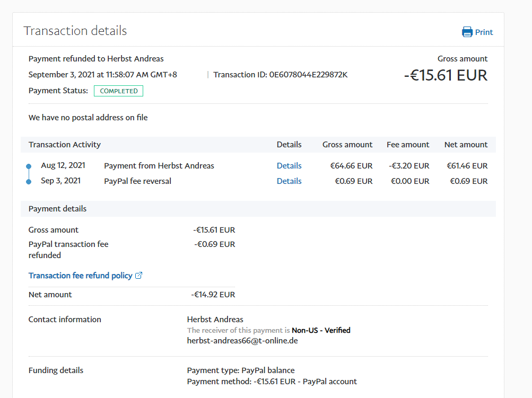
Task: Open Details for PayPal fee reversal
Action: click(x=289, y=181)
